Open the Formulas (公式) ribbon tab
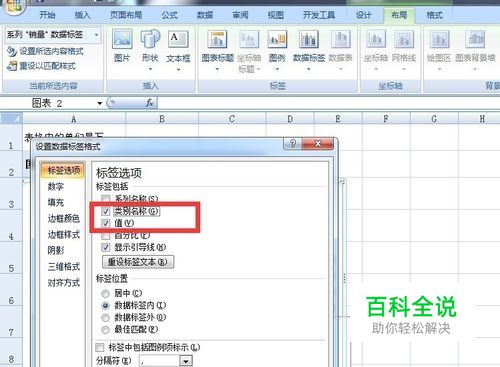Screen dimensions: 500x367 click(169, 15)
